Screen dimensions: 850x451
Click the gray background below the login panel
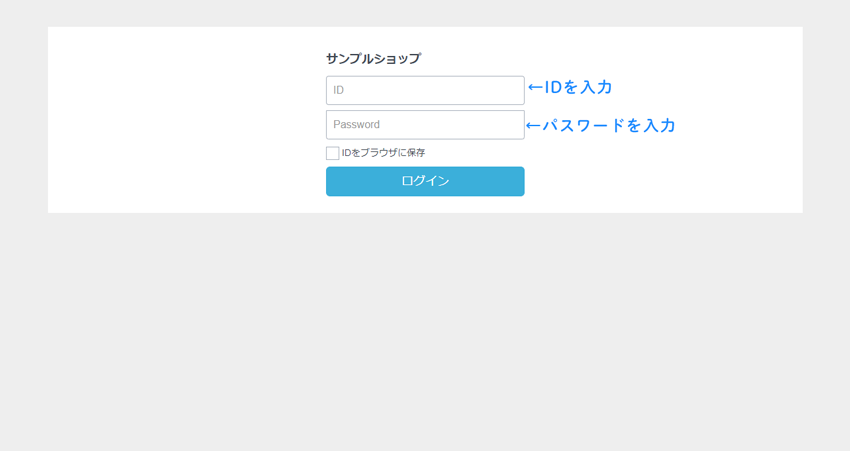[x=425, y=330]
